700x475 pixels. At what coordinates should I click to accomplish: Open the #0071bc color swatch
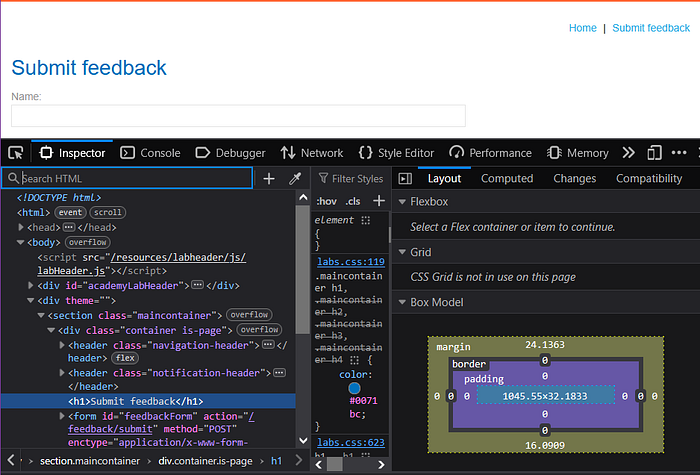coord(354,388)
